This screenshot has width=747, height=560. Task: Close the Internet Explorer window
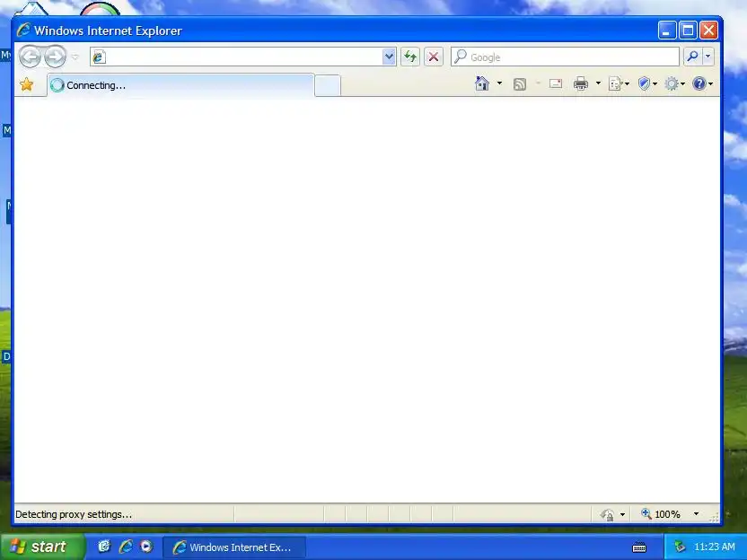click(708, 31)
